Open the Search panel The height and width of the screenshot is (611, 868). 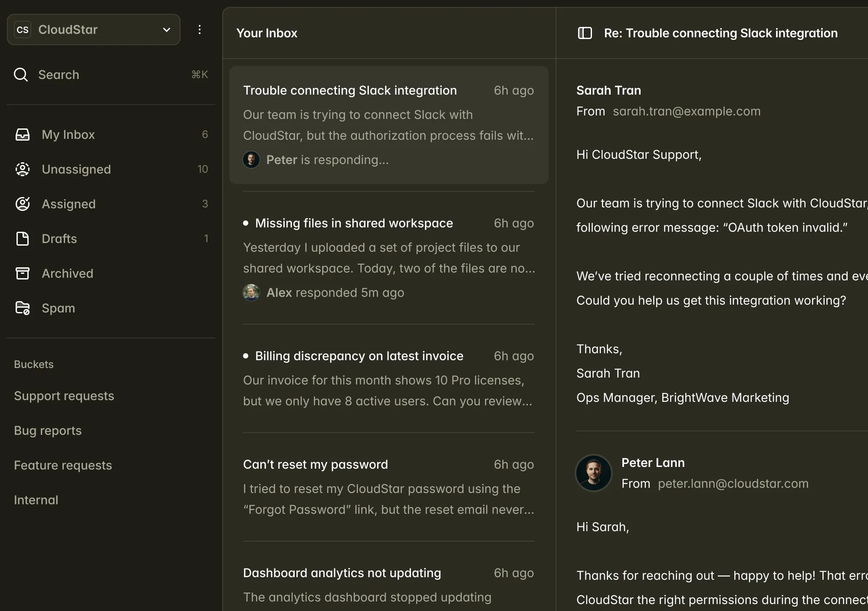(x=59, y=75)
